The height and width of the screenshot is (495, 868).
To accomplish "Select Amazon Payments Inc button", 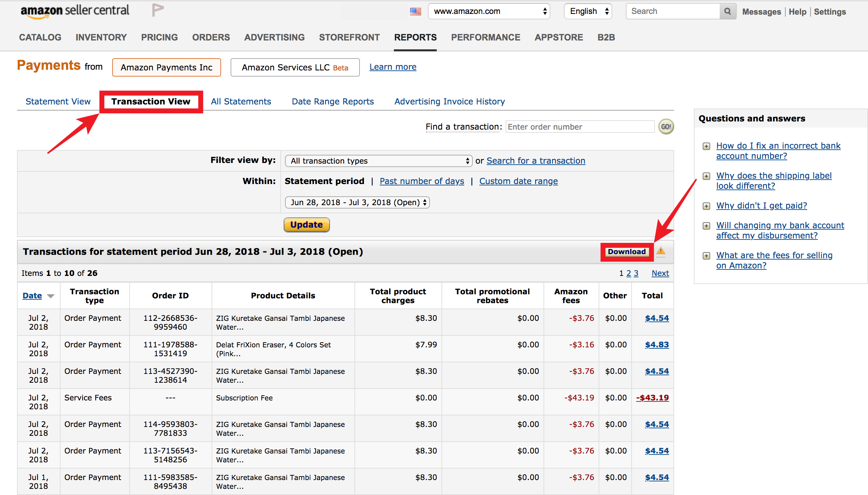I will pos(167,67).
